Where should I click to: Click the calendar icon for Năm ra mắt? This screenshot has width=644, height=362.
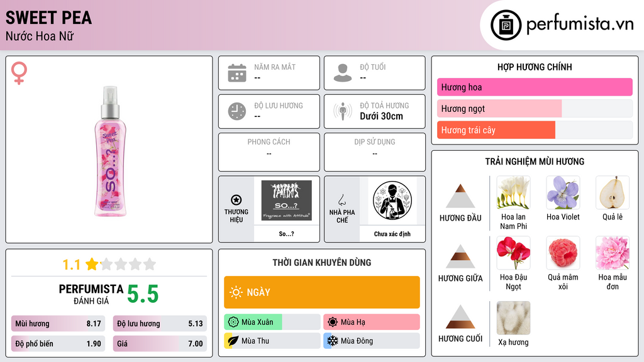(x=237, y=73)
